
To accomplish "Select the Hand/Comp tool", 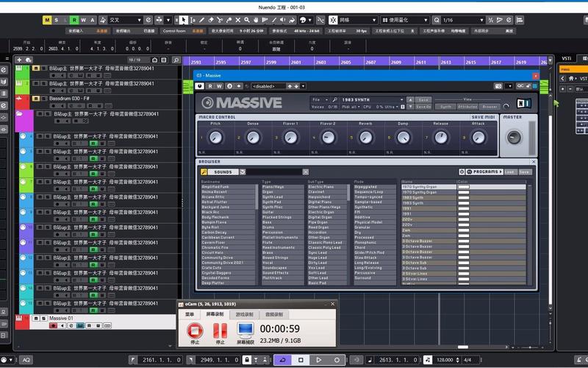I will (x=256, y=20).
